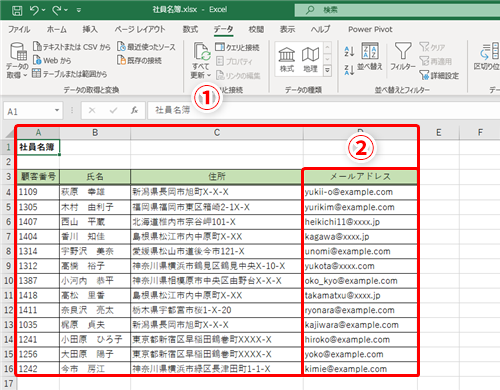This screenshot has height=390, width=500.
Task: Click the formula bar Enter checkmark icon
Action: [113, 110]
